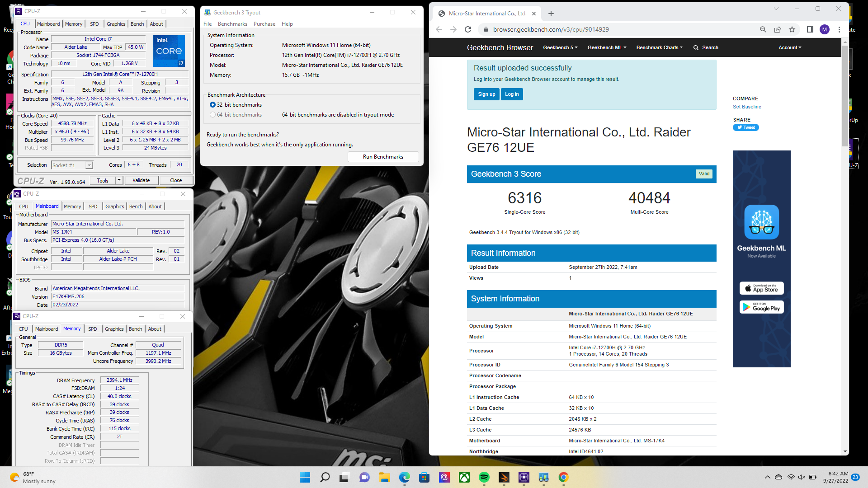Open About tab in Memory CPU-Z window

point(155,329)
